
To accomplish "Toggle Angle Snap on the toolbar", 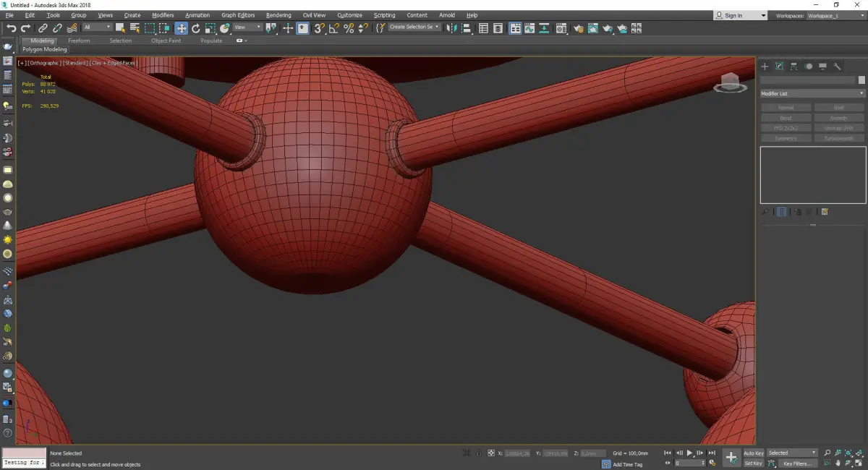I will [334, 28].
